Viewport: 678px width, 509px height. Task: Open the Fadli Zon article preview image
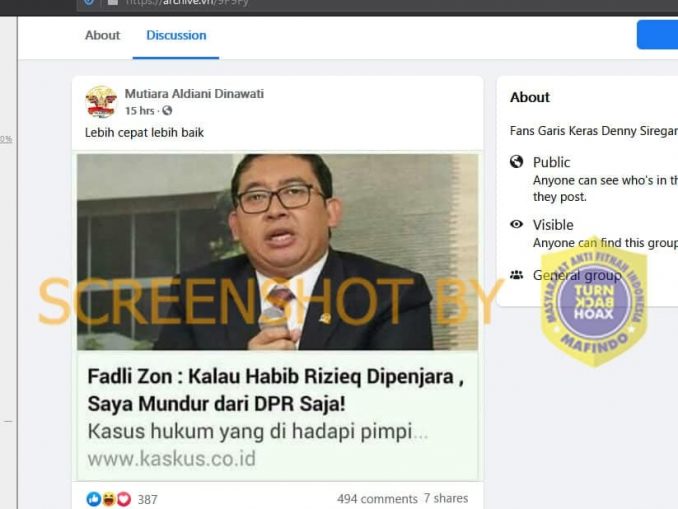pos(278,252)
